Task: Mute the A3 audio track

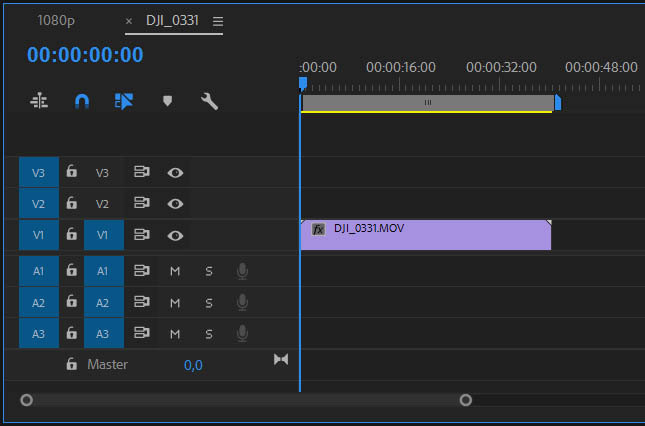Action: click(175, 334)
